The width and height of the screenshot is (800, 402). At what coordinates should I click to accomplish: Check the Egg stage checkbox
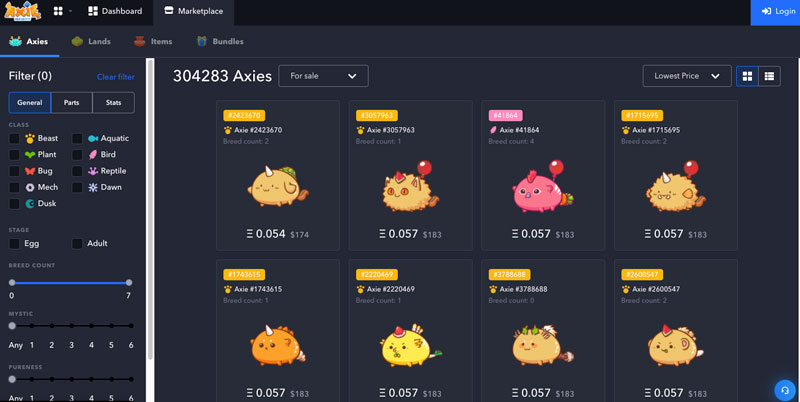[14, 243]
